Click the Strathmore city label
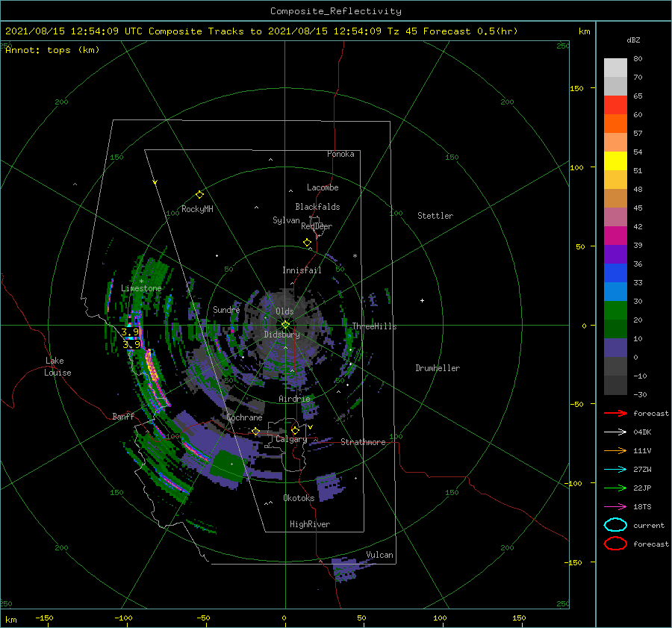Viewport: 672px width, 628px height. pyautogui.click(x=363, y=442)
